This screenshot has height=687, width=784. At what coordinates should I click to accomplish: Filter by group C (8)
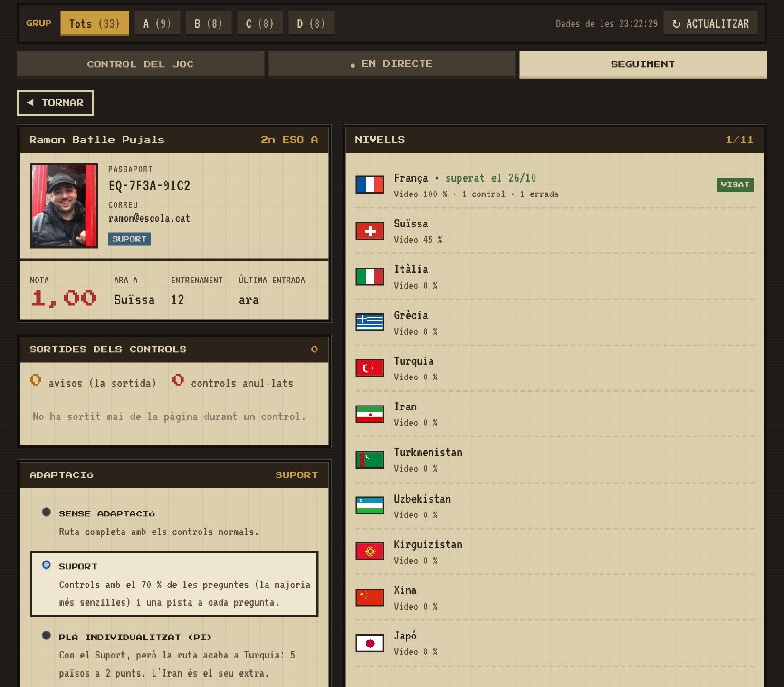click(260, 23)
